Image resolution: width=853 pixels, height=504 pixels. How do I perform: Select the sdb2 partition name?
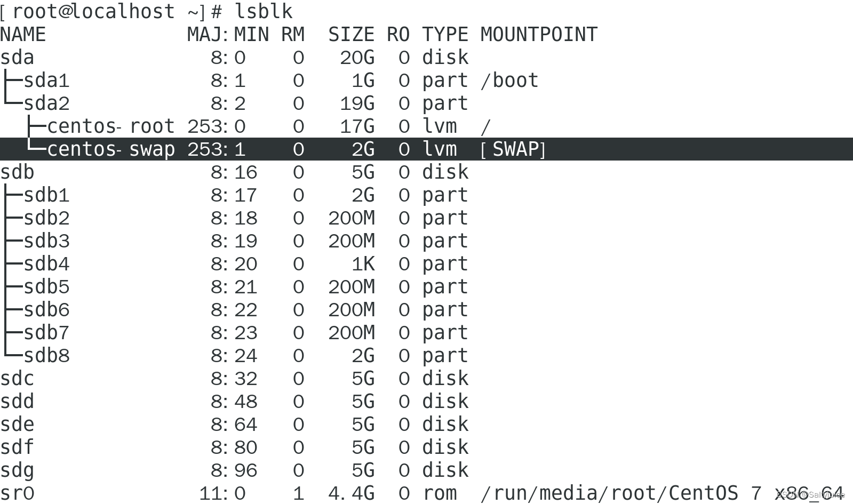[46, 218]
